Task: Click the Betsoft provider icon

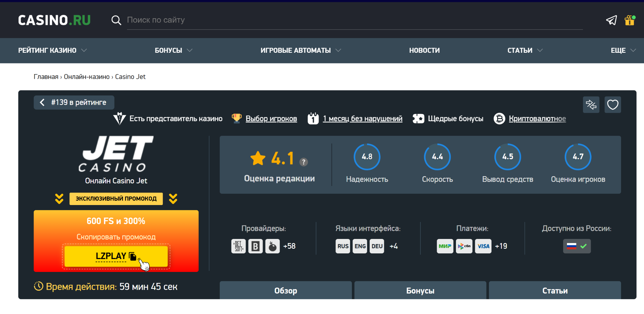Action: pos(239,246)
